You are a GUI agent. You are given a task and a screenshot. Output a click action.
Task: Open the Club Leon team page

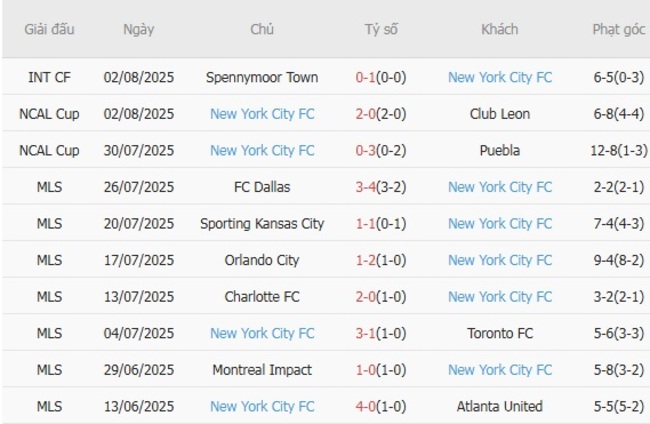pyautogui.click(x=500, y=114)
